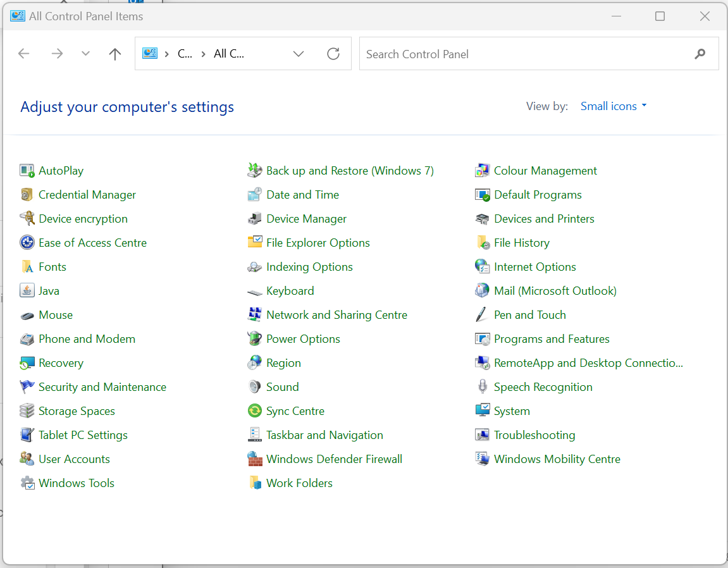Expand the address bar history dropdown
Screen dimensions: 728x568
(299, 54)
